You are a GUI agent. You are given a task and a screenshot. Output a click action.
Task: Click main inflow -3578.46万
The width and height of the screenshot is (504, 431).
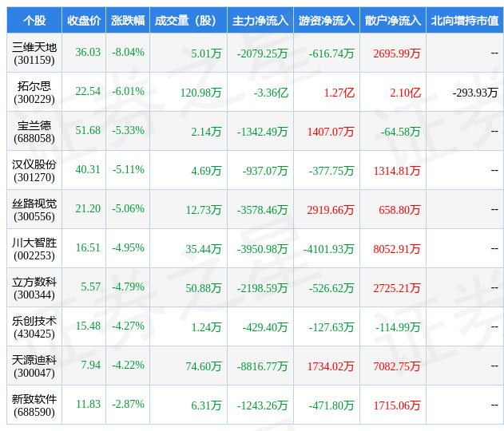coord(262,210)
